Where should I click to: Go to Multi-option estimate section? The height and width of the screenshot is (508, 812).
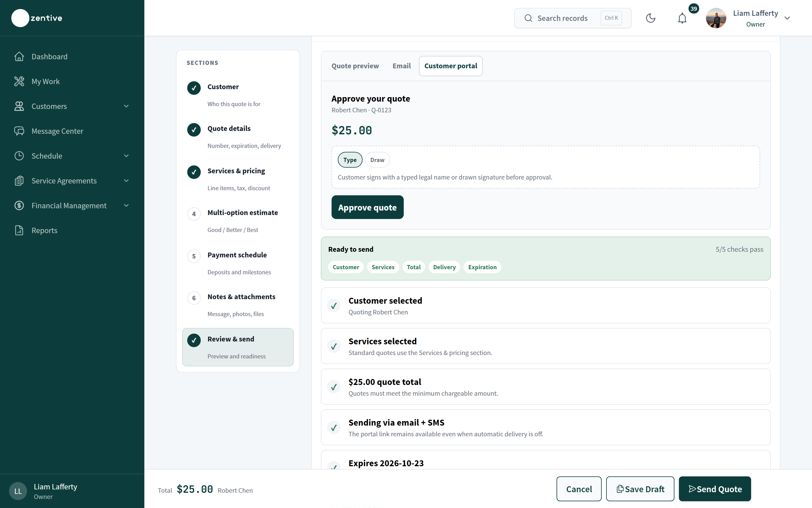[x=238, y=221]
